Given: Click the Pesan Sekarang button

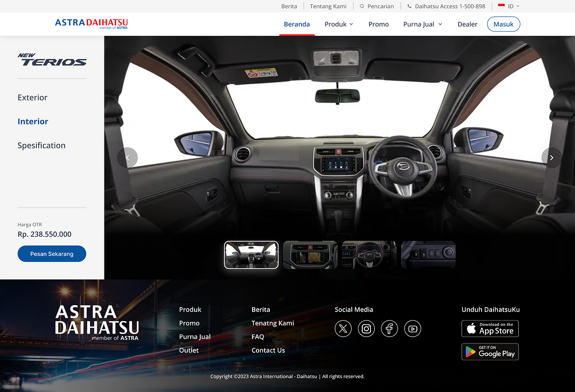Looking at the screenshot, I should [x=52, y=254].
